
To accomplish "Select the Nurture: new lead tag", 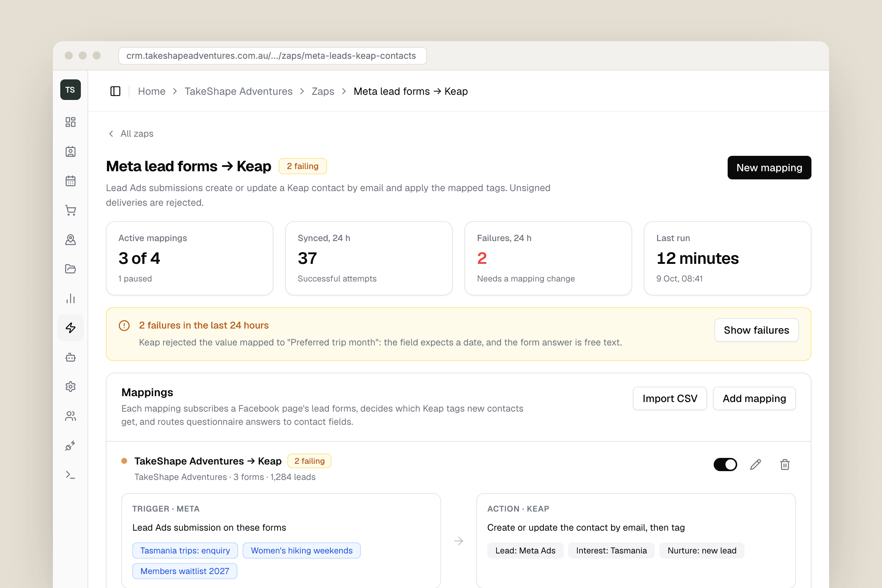I will pos(702,551).
